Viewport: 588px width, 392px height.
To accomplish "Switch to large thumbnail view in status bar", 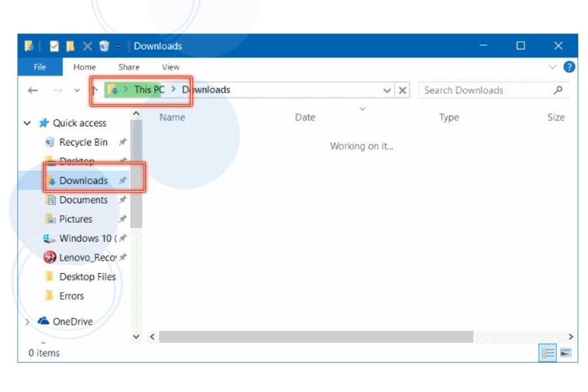I will click(x=566, y=353).
